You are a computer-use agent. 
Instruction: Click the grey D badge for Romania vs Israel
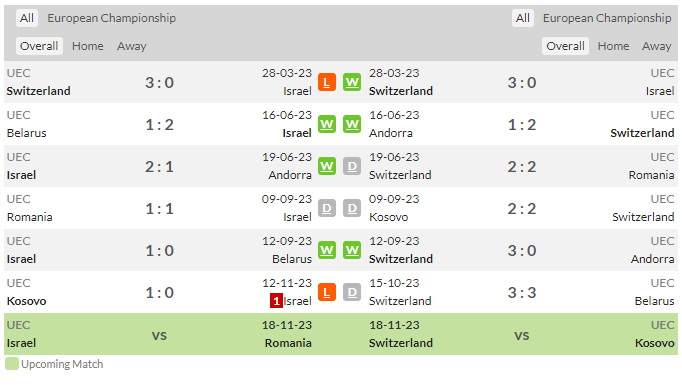coord(327,208)
